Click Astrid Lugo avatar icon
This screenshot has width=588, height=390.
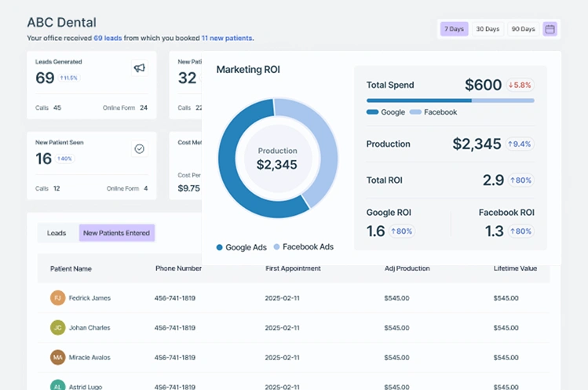point(57,385)
